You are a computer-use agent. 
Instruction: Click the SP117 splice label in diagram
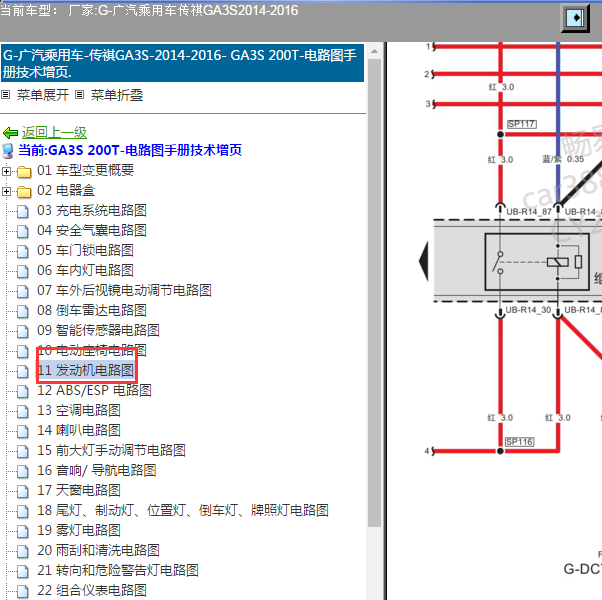521,124
